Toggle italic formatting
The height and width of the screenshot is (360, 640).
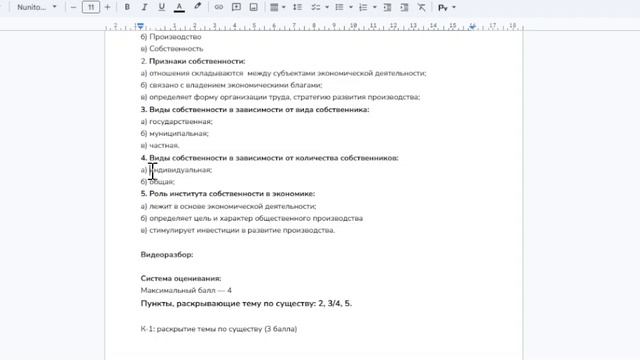pos(144,7)
